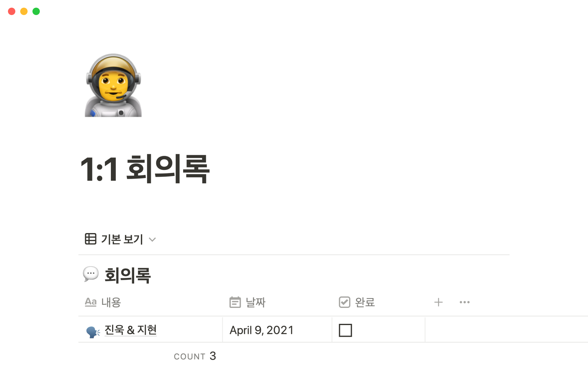This screenshot has height=368, width=588.
Task: Open the 기본 보기 view switcher
Action: (x=121, y=239)
